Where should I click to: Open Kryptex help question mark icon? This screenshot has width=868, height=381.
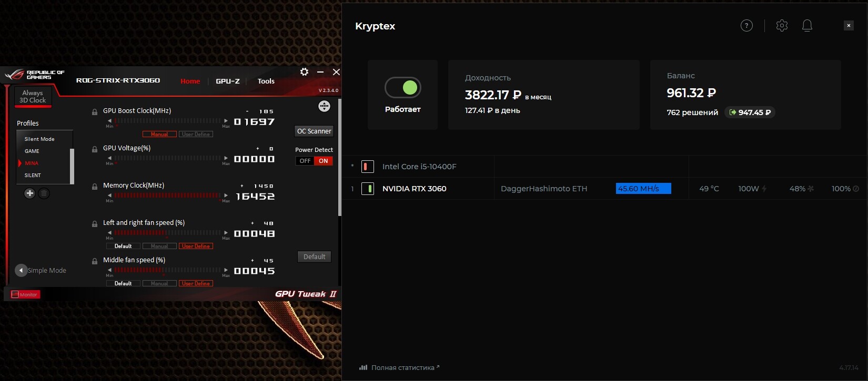[746, 25]
